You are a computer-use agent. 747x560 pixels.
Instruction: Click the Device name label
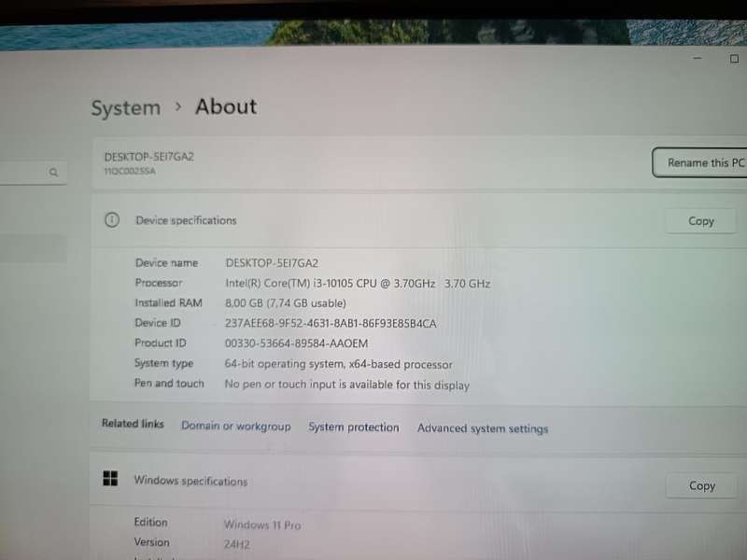coord(166,263)
